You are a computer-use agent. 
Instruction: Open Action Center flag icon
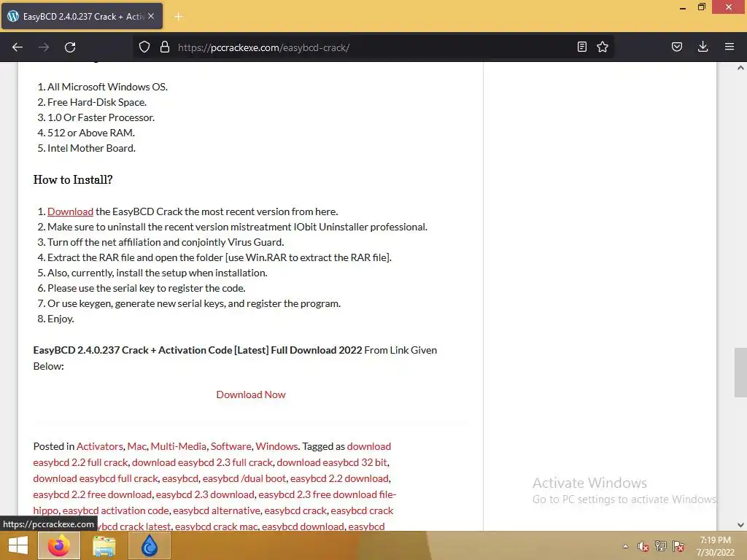coord(678,546)
